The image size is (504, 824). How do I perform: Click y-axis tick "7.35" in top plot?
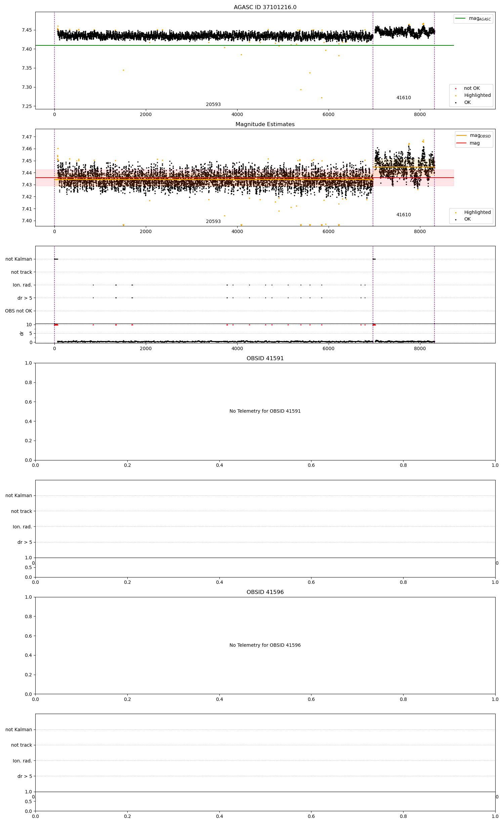27,68
